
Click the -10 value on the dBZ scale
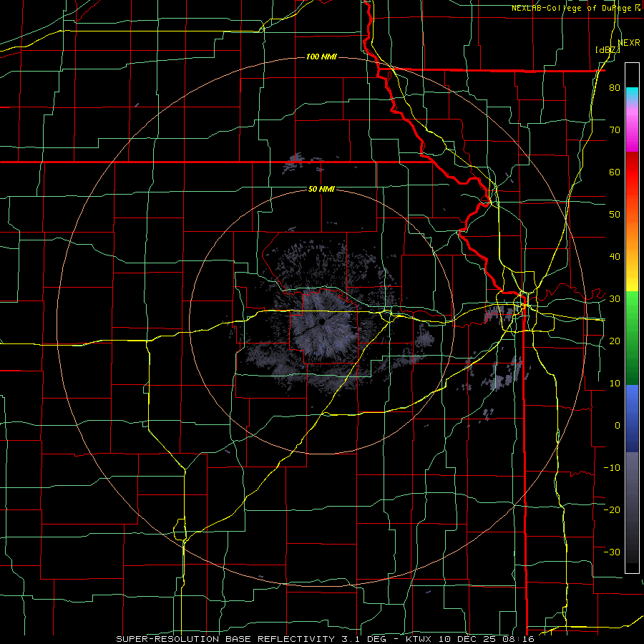click(x=612, y=468)
